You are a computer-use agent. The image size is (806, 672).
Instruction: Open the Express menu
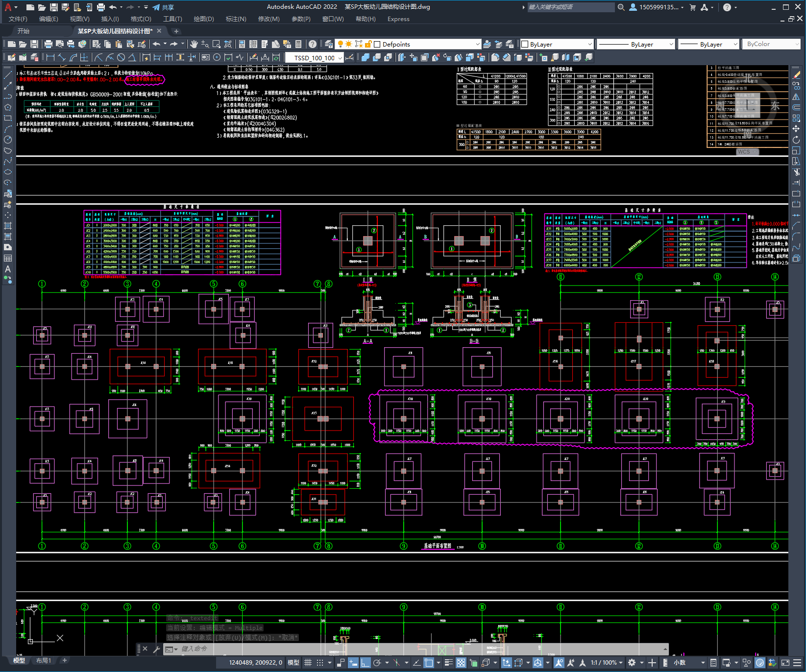[x=398, y=19]
